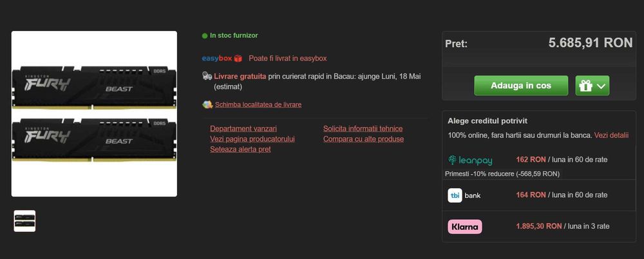644x259 pixels.
Task: Expand the gift options dropdown arrow
Action: (601, 86)
